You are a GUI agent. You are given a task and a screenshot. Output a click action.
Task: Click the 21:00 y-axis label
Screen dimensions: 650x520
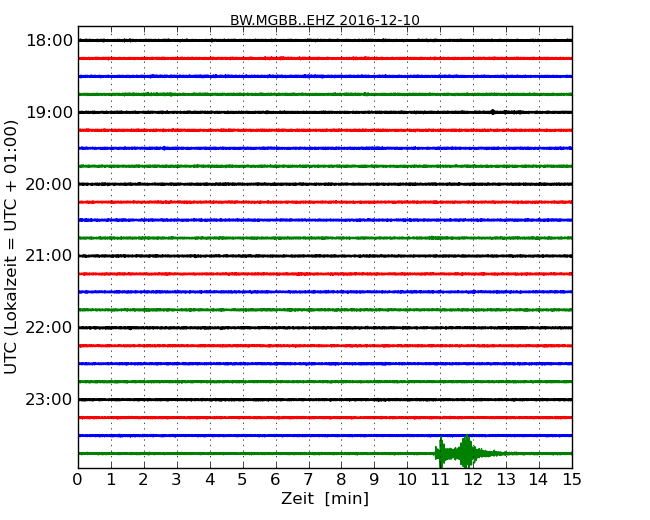[x=49, y=256]
